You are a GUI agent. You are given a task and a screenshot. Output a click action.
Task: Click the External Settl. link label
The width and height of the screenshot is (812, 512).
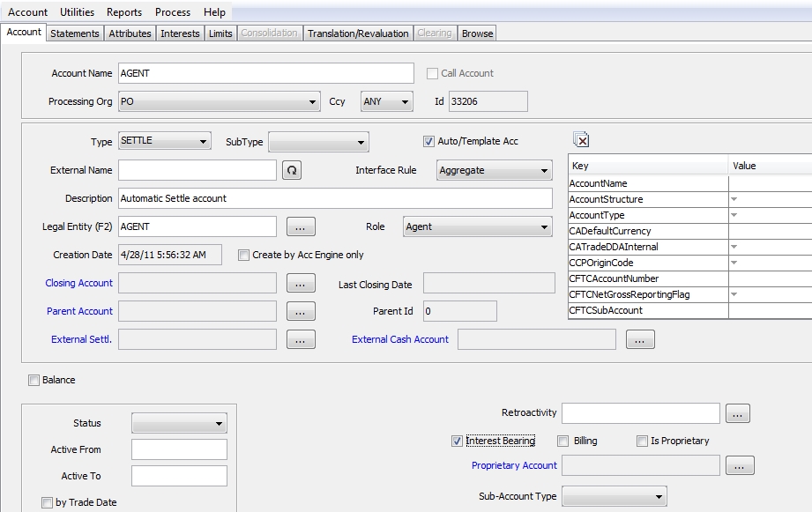(x=81, y=339)
